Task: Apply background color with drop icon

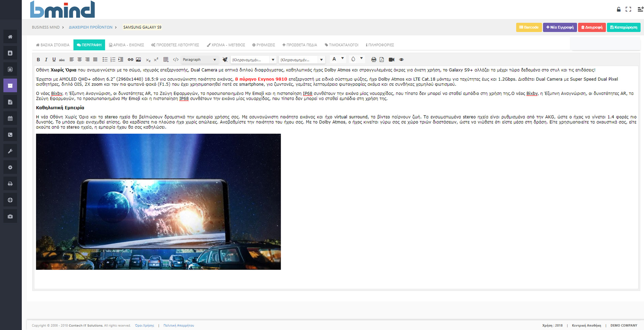Action: click(x=353, y=59)
